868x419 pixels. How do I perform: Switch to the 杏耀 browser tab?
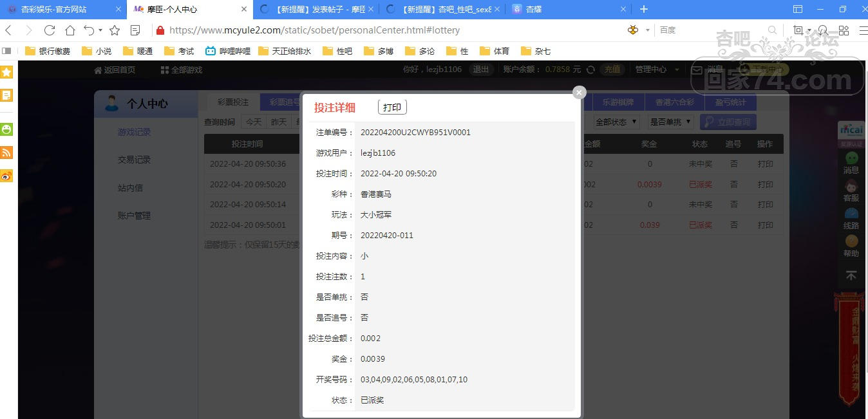pos(568,10)
